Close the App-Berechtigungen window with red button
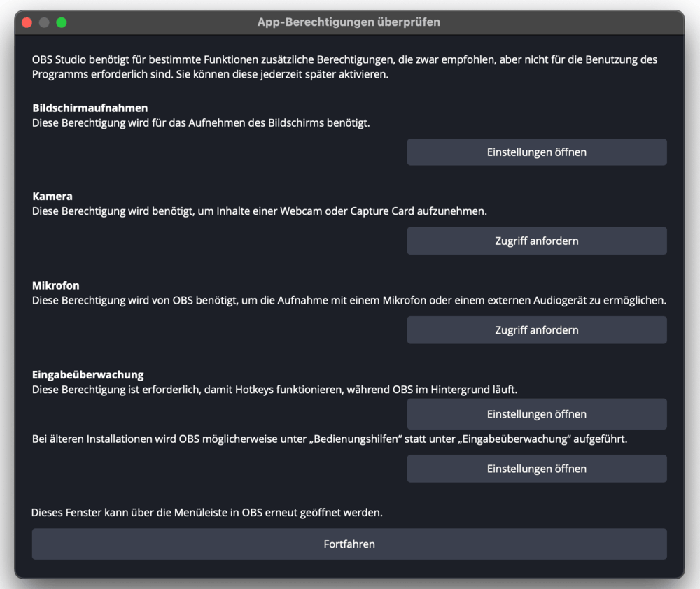 point(27,22)
